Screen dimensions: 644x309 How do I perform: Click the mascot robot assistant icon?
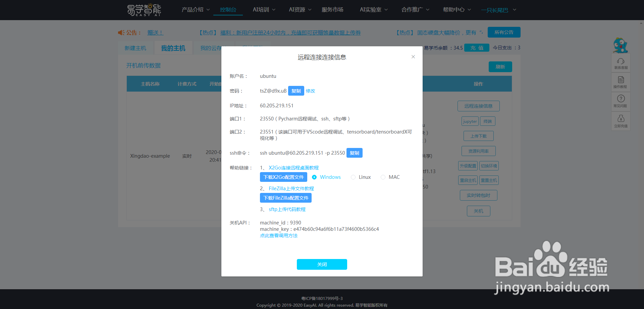point(621,45)
